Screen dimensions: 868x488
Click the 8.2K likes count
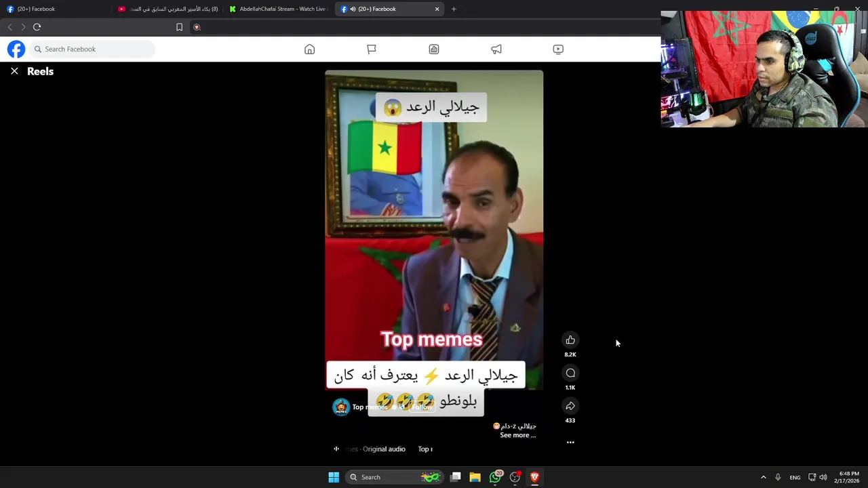click(x=570, y=354)
